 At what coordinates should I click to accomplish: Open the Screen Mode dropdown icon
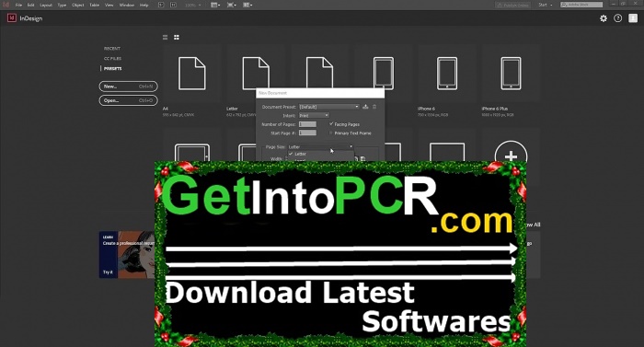(x=231, y=5)
